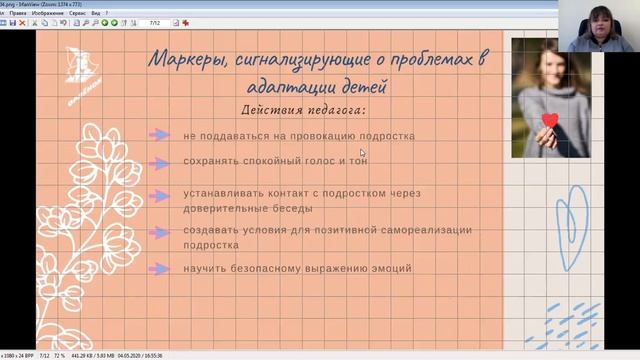Jump to previous page icon in toolbar
640x360 pixels.
124,23
